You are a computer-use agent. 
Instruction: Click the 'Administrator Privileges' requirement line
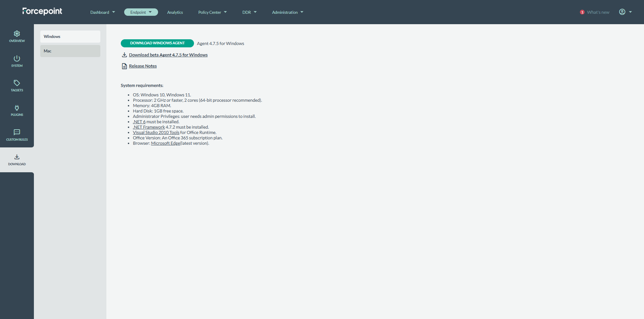click(x=194, y=117)
